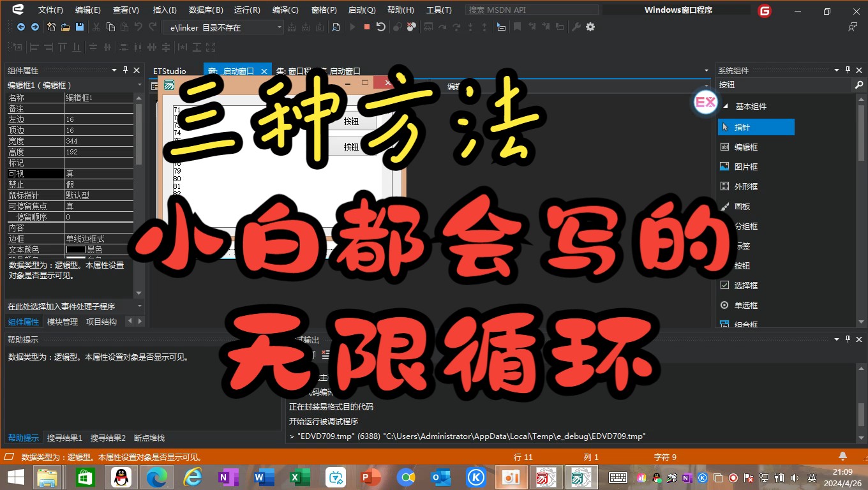Open the editor tab list dropdown arrow
868x490 pixels.
click(x=706, y=71)
